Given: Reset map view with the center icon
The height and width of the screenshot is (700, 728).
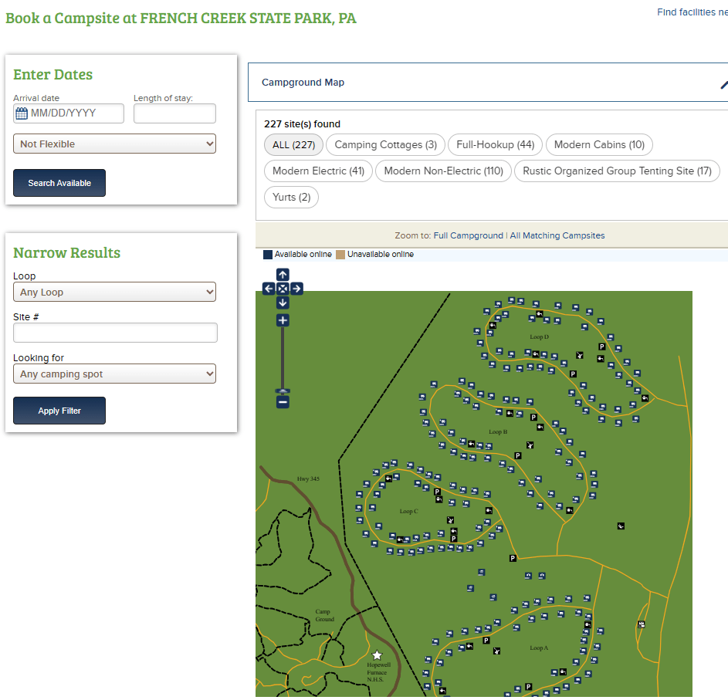Looking at the screenshot, I should 283,289.
